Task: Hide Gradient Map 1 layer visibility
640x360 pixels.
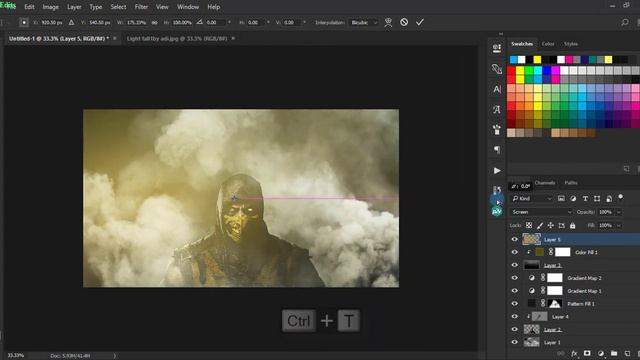Action: click(x=515, y=291)
